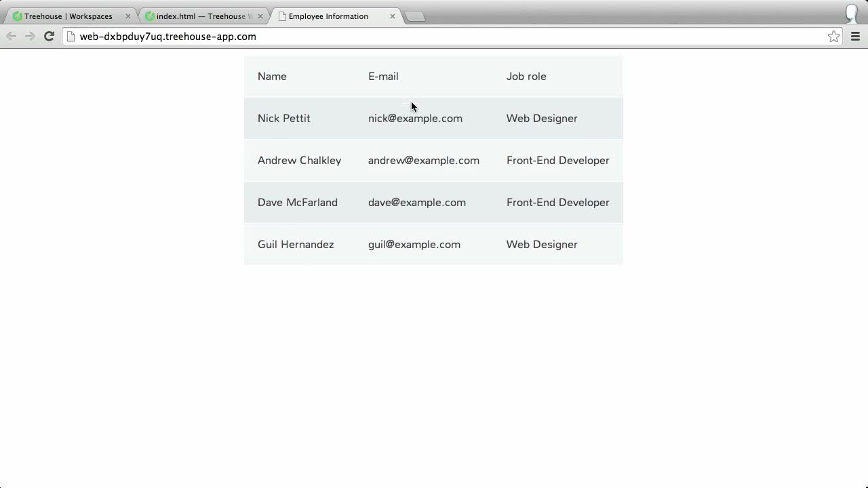Click guil@example.com email cell
Viewport: 868px width, 488px height.
coord(414,245)
